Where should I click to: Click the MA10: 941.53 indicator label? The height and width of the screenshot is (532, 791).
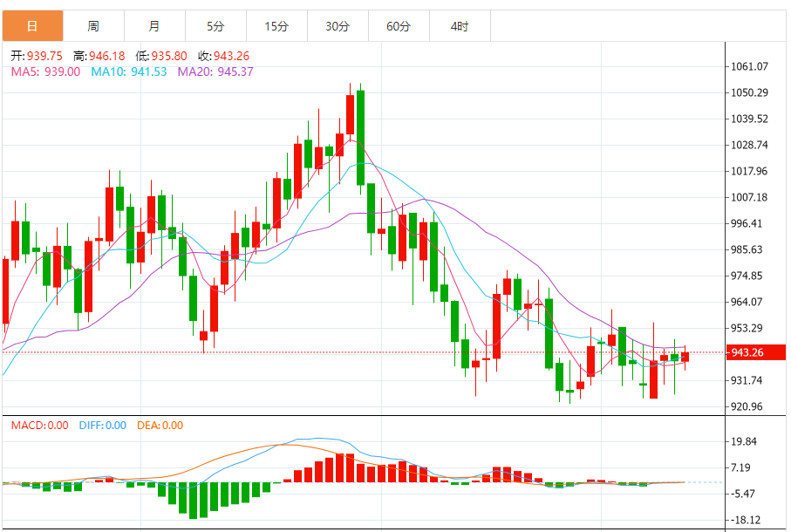(129, 72)
